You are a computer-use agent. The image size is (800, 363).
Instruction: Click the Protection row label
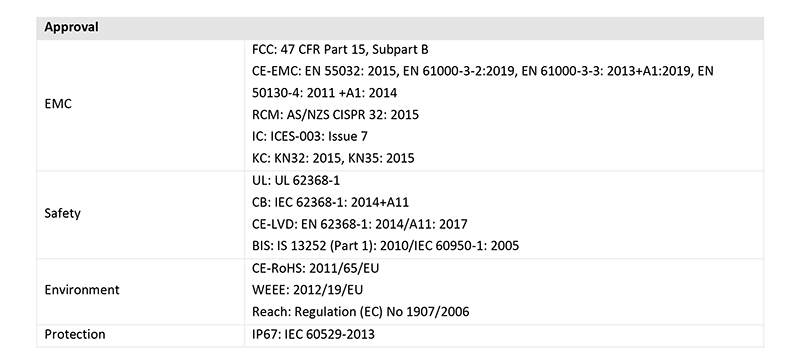[x=74, y=334]
